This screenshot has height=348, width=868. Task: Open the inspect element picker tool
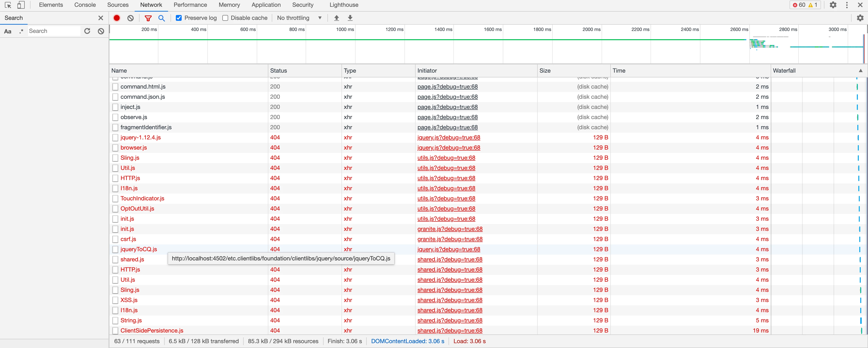click(8, 5)
